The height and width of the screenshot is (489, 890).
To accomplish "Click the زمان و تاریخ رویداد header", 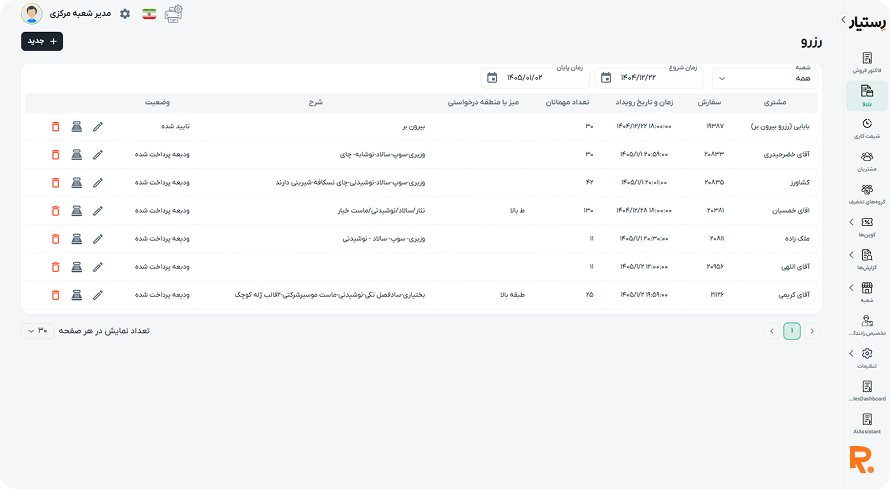I will click(644, 102).
